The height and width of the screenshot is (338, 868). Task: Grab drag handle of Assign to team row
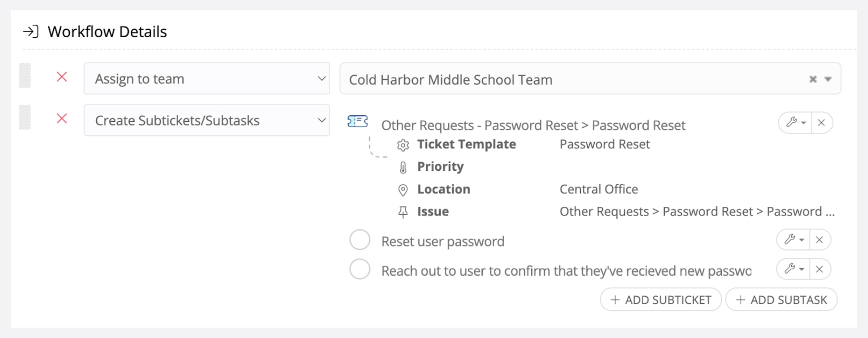25,76
